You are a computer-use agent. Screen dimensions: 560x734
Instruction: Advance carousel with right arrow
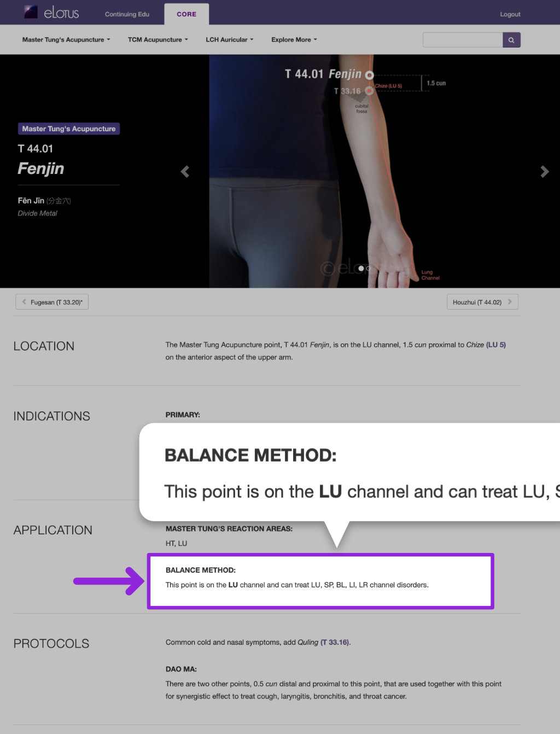point(544,172)
